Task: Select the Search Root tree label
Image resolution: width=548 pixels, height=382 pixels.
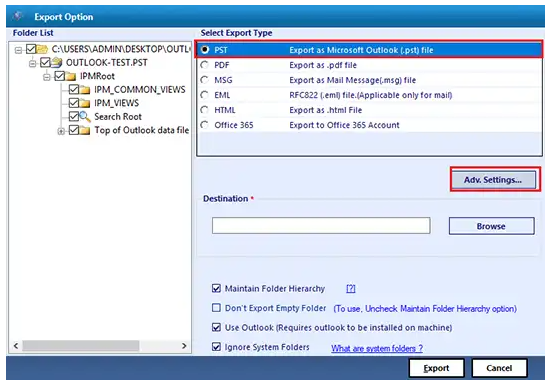Action: coord(118,117)
